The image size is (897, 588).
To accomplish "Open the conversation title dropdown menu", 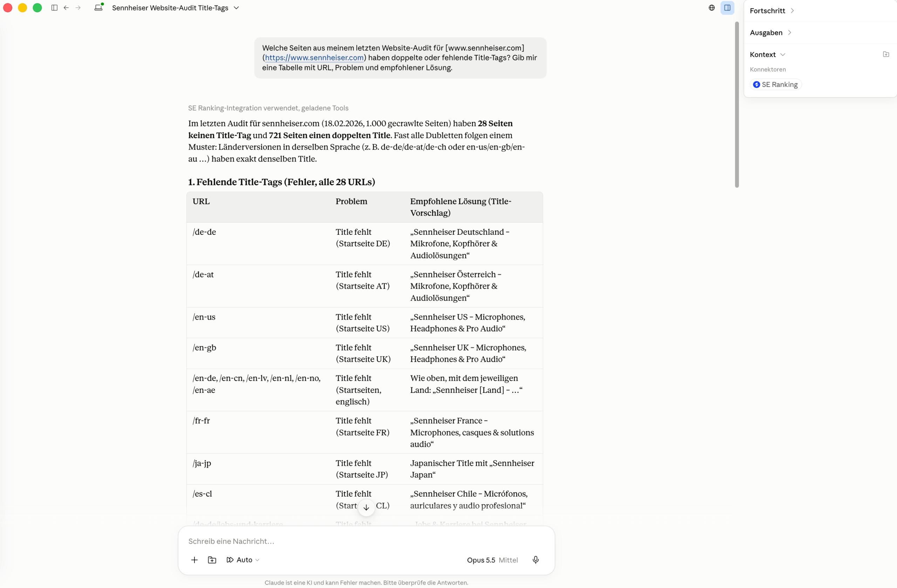I will (x=236, y=8).
